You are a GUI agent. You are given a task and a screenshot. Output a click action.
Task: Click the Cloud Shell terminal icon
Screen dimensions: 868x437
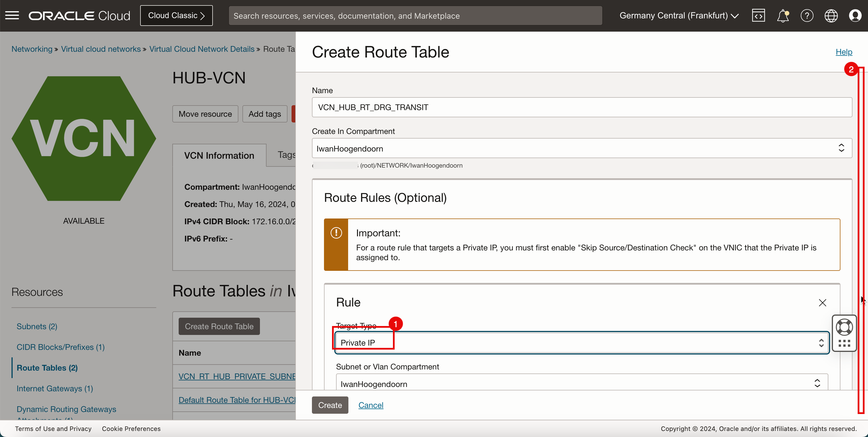(x=758, y=16)
